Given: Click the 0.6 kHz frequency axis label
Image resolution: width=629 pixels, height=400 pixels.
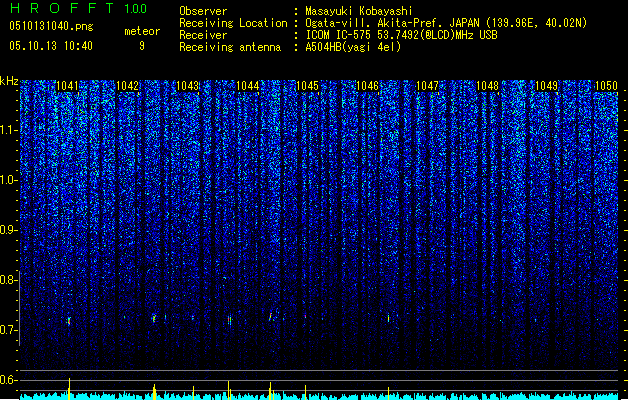Looking at the screenshot, I should pos(8,380).
